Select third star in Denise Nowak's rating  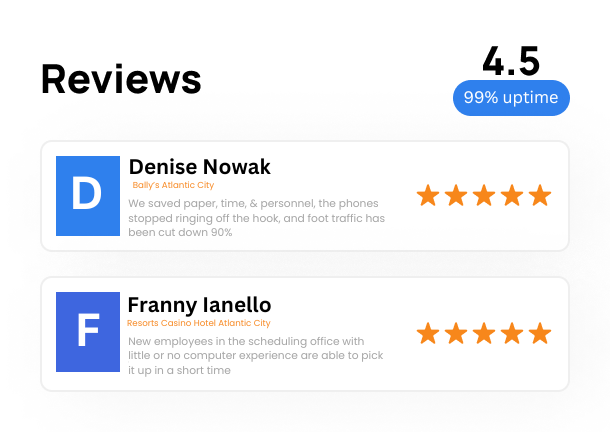[x=484, y=195]
